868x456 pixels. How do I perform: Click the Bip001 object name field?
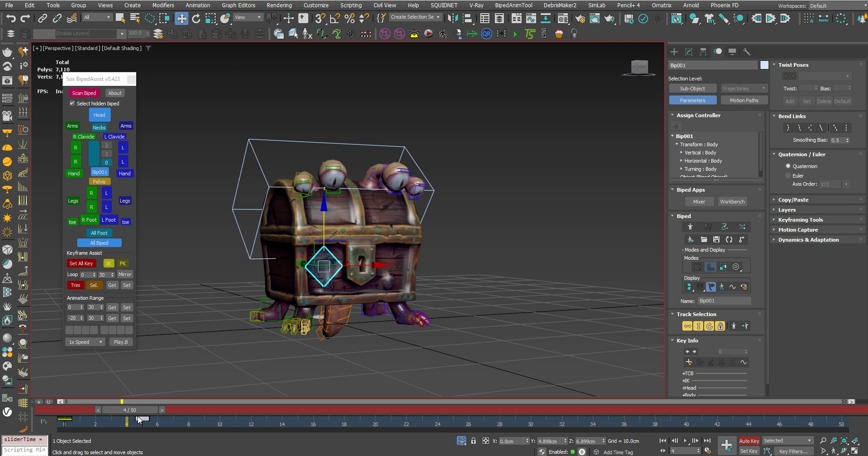(713, 65)
